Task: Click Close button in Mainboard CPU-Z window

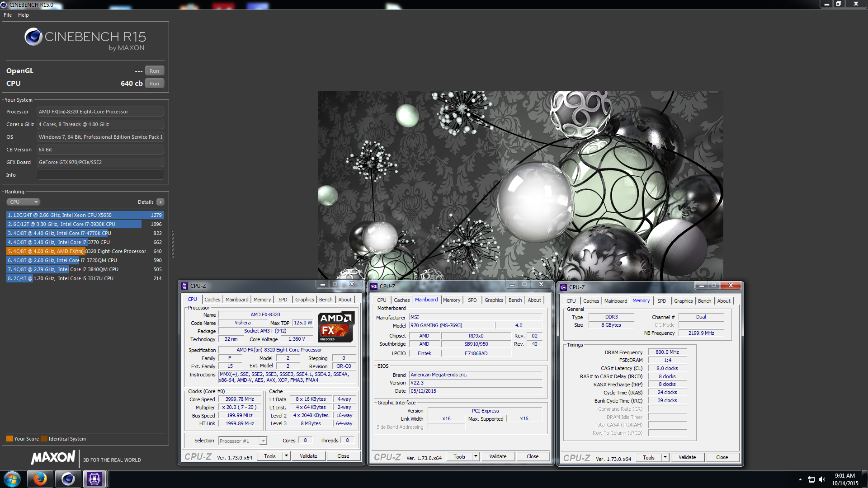Action: pos(533,456)
